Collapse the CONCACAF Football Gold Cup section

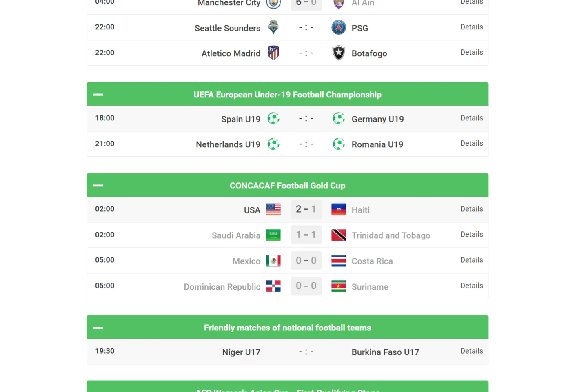pyautogui.click(x=98, y=186)
